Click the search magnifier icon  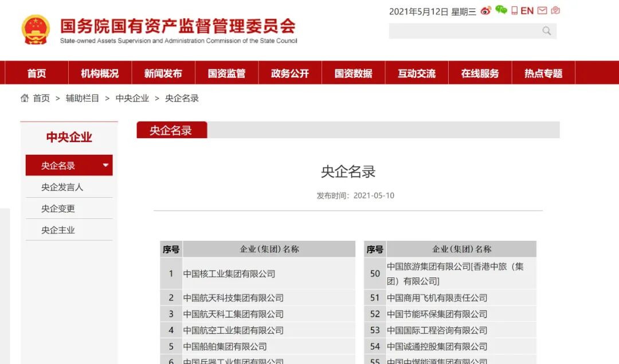546,31
